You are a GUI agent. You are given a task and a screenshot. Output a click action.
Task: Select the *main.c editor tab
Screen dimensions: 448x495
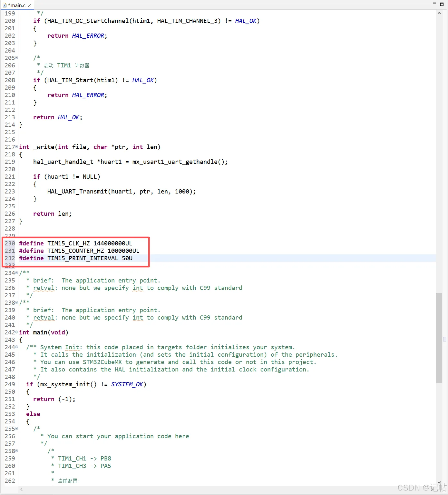pyautogui.click(x=17, y=5)
